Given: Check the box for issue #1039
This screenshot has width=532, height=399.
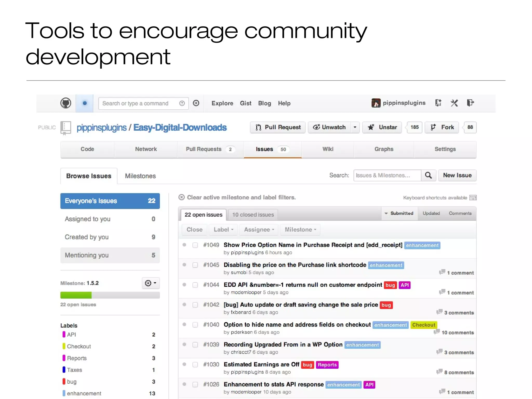Looking at the screenshot, I should click(x=195, y=345).
